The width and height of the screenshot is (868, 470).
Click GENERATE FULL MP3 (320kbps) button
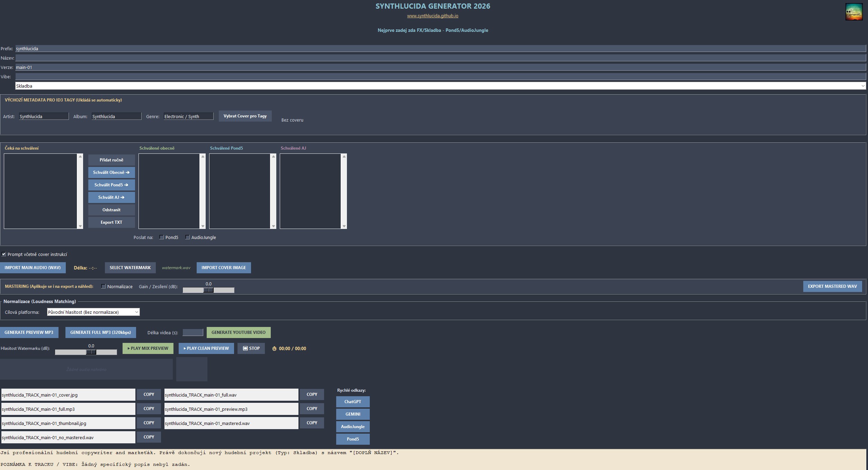[100, 332]
